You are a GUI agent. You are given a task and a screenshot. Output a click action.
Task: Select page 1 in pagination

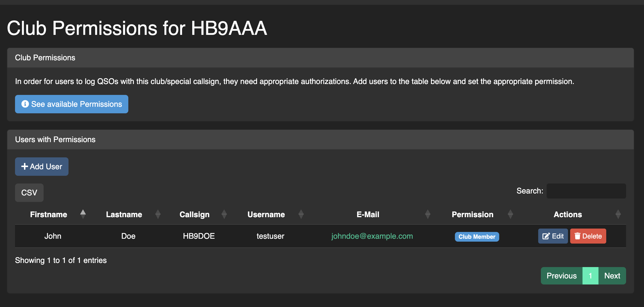click(x=590, y=276)
